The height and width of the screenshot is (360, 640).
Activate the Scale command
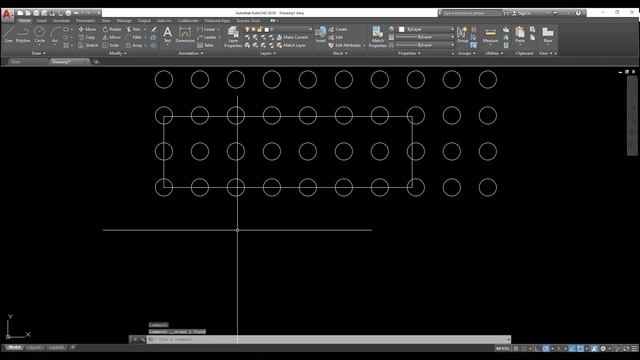(x=111, y=45)
